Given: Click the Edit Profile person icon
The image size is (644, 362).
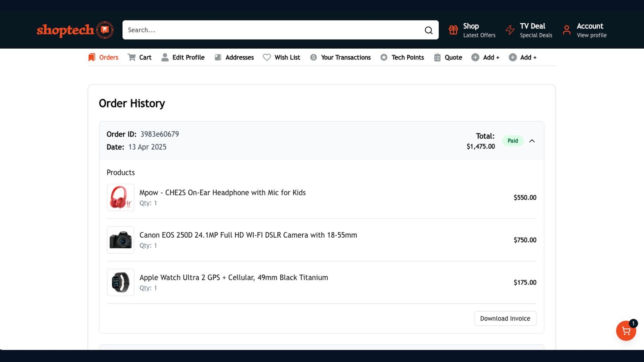Looking at the screenshot, I should pos(165,58).
